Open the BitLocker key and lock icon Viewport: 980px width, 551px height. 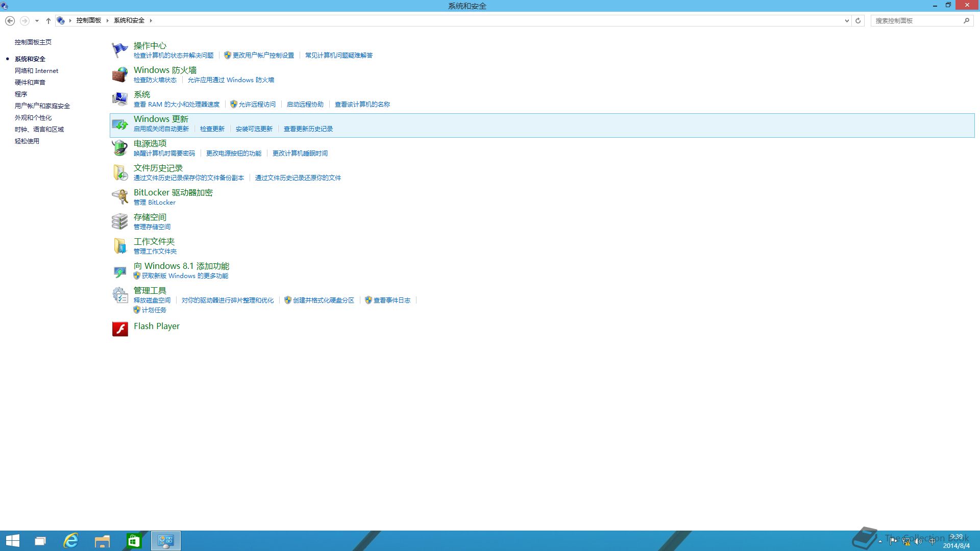click(120, 197)
